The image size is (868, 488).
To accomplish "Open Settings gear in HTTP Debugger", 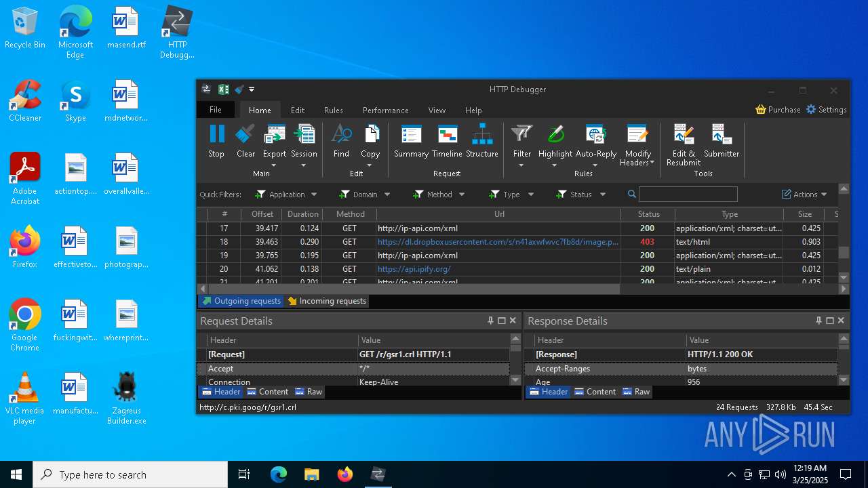I will tap(826, 109).
